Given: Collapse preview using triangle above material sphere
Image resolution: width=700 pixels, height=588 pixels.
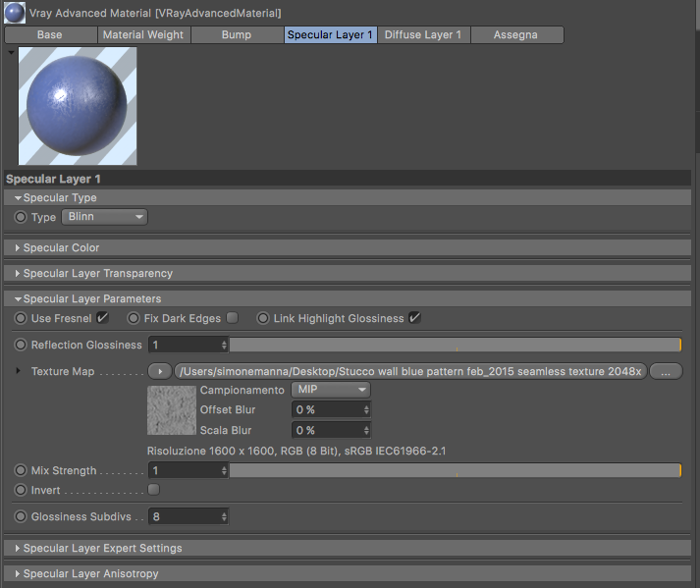Looking at the screenshot, I should [11, 53].
